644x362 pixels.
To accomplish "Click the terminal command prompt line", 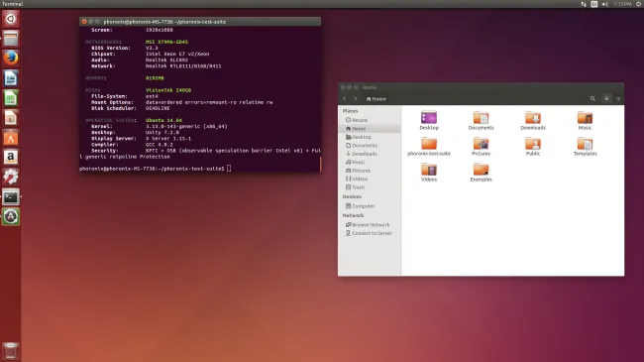I will (x=156, y=169).
